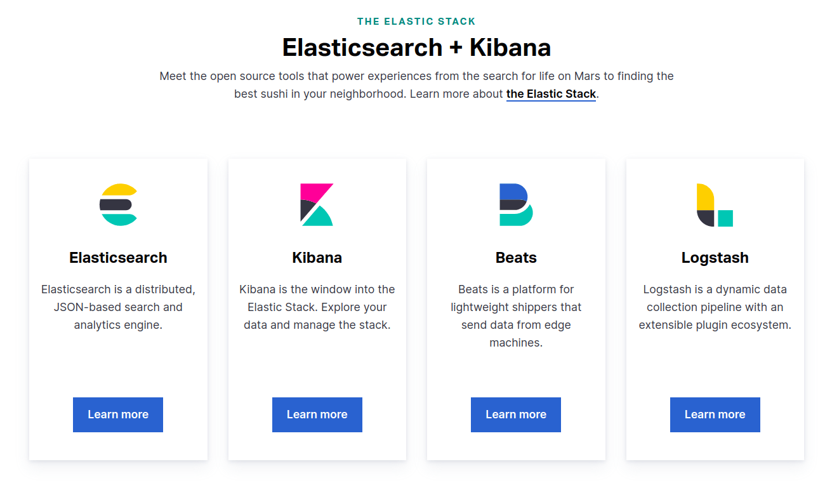The image size is (832, 504).
Task: Click Elasticsearch description about JSON-based search
Action: click(x=118, y=307)
